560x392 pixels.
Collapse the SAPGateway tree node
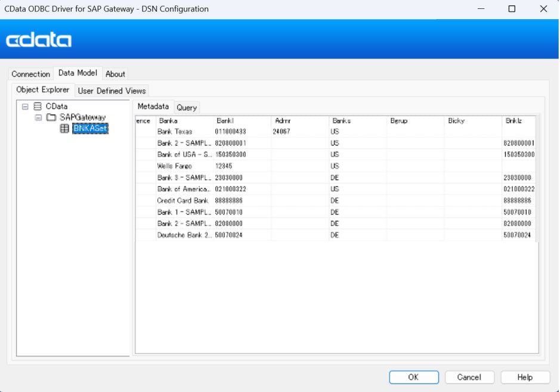pyautogui.click(x=38, y=117)
